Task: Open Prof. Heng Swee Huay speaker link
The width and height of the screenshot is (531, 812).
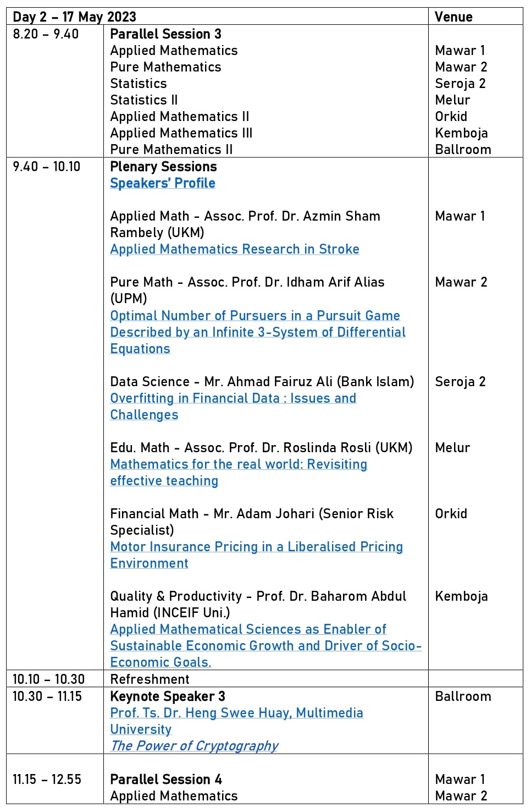Action: [x=236, y=713]
